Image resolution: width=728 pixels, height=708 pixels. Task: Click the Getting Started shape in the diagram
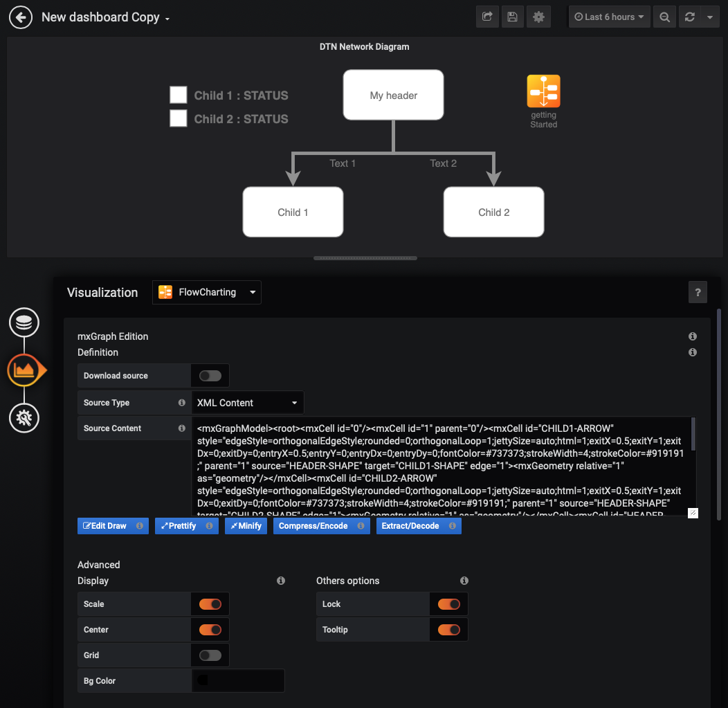pyautogui.click(x=543, y=91)
